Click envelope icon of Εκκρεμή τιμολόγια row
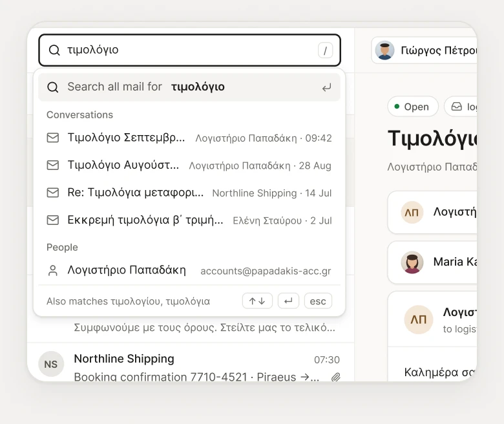 click(x=53, y=220)
